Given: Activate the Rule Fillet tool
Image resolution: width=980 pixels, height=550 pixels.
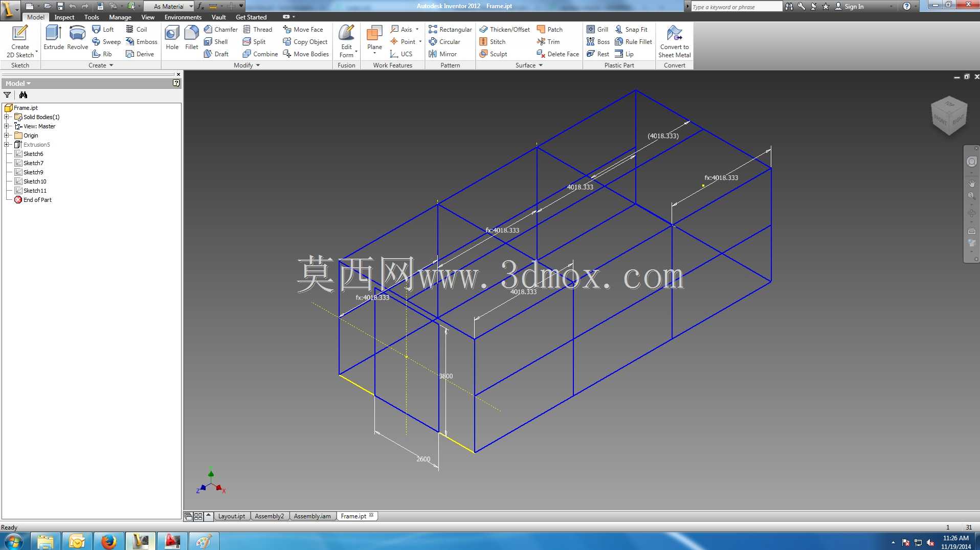Looking at the screenshot, I should (634, 42).
